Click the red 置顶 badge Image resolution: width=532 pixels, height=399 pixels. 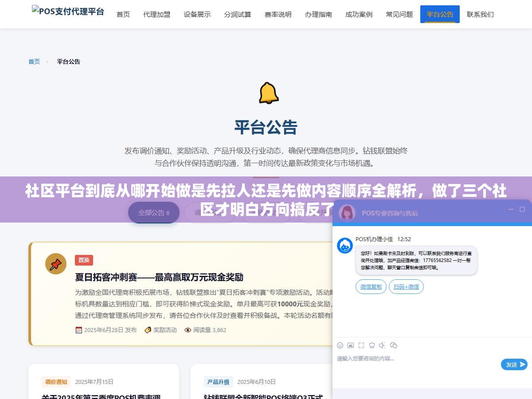click(84, 260)
